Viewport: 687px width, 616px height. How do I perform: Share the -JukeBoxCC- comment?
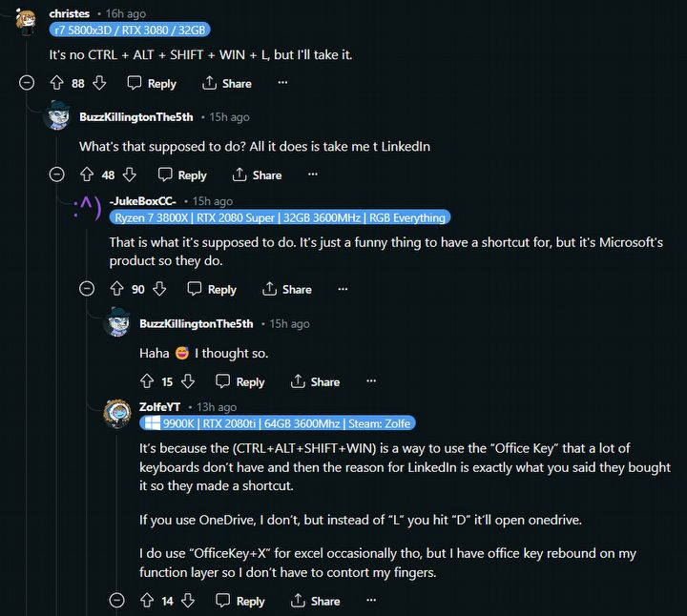pyautogui.click(x=287, y=289)
